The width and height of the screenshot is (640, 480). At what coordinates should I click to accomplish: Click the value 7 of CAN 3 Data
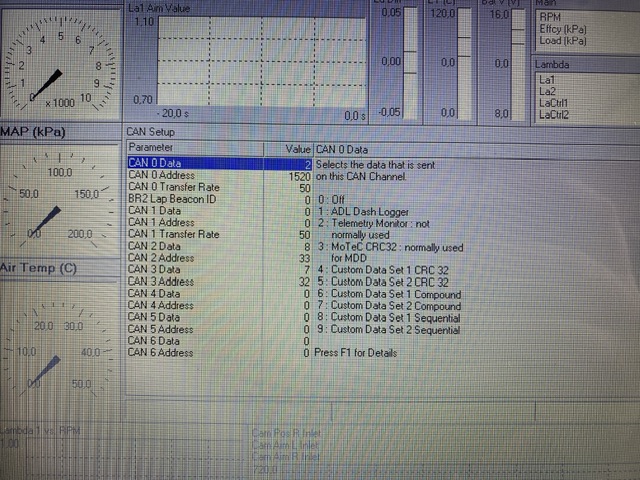point(307,270)
